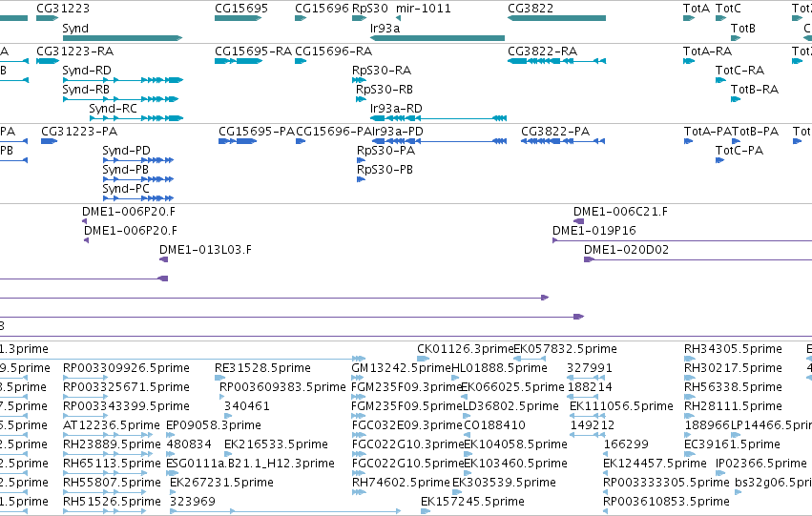Image resolution: width=812 pixels, height=516 pixels.
Task: Open transcript TotB-RA
Action: (x=755, y=90)
